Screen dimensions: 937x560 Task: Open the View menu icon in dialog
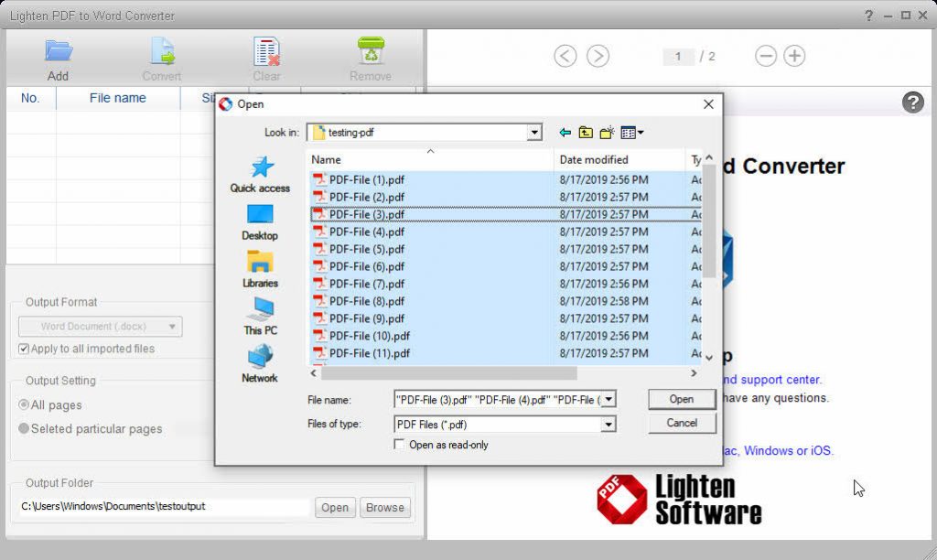click(631, 133)
